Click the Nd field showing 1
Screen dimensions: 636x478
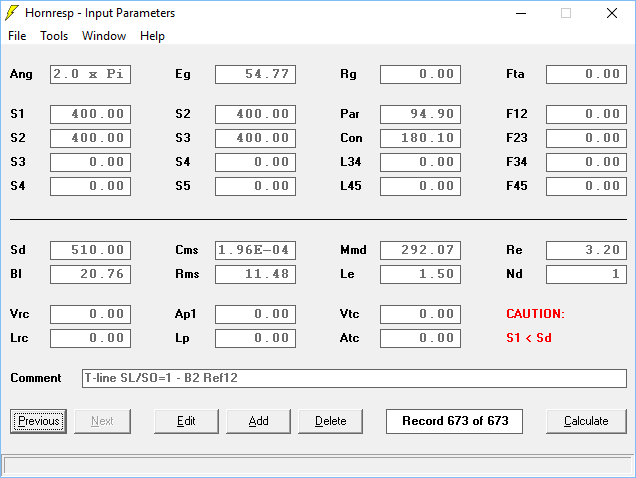[x=587, y=274]
